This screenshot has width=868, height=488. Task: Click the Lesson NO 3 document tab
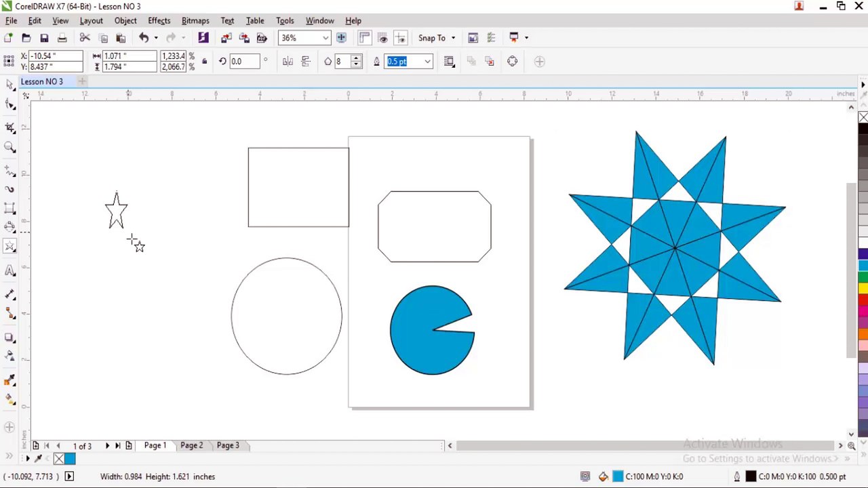[x=41, y=81]
